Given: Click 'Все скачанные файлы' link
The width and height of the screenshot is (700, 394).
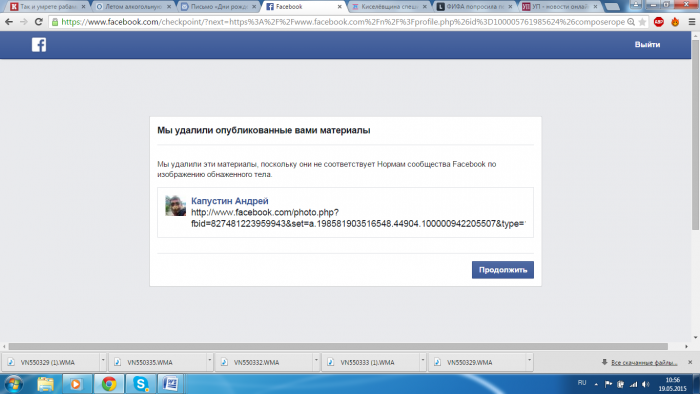Looking at the screenshot, I should (x=644, y=362).
